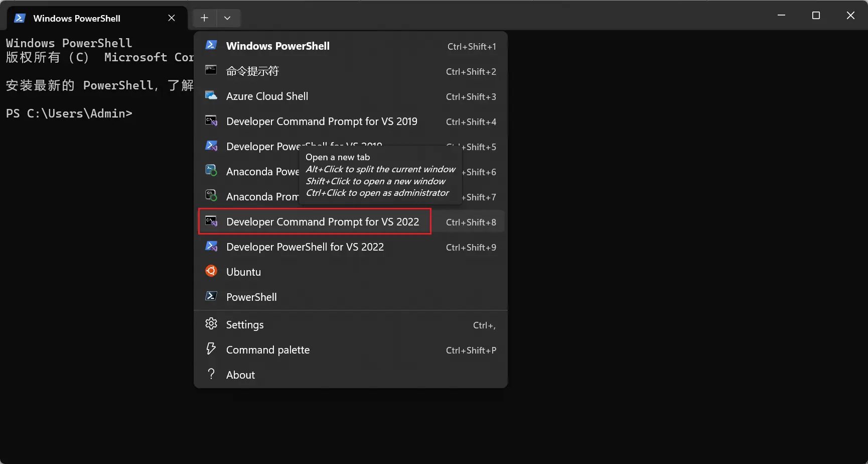Image resolution: width=868 pixels, height=464 pixels.
Task: Click the About question mark icon
Action: (211, 374)
